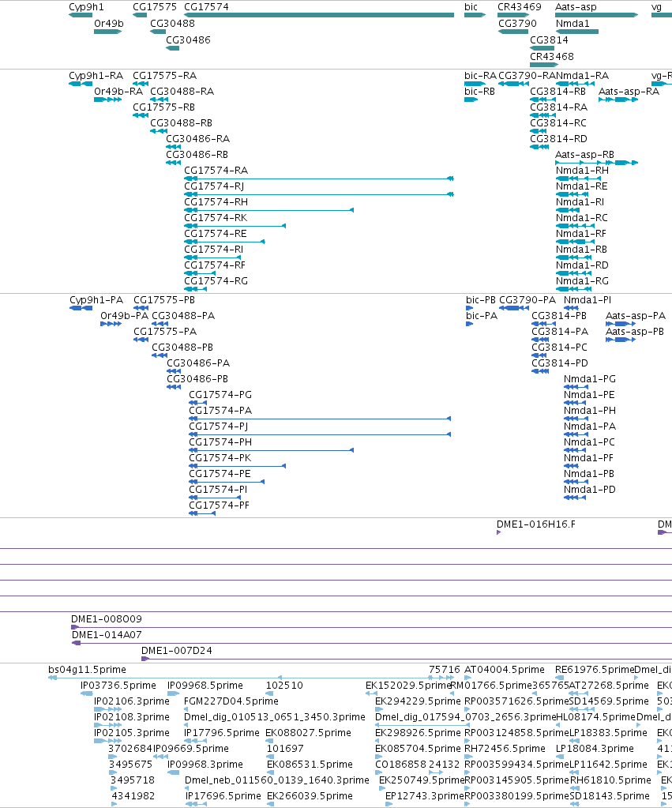Click the bs04g11.5prime EST feature
Image resolution: width=672 pixels, height=808 pixels.
pos(165,678)
